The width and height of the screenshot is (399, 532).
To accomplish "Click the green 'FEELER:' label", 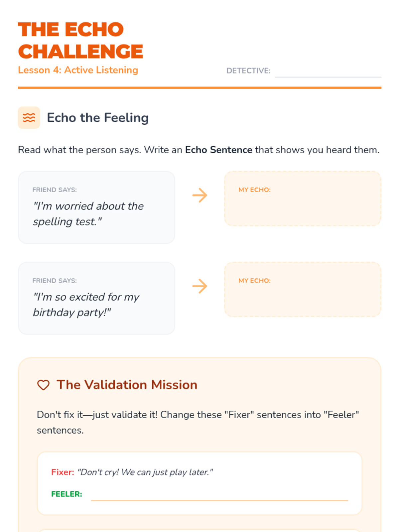I will [66, 494].
